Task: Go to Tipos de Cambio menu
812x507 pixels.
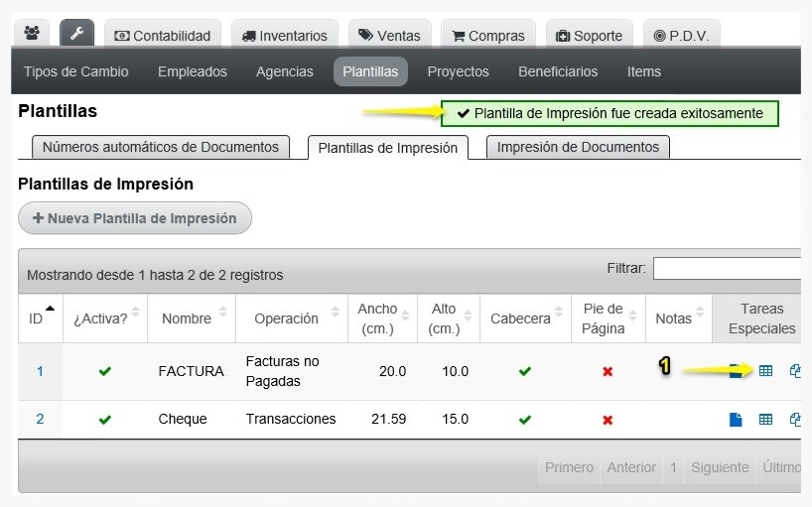Action: coord(76,71)
